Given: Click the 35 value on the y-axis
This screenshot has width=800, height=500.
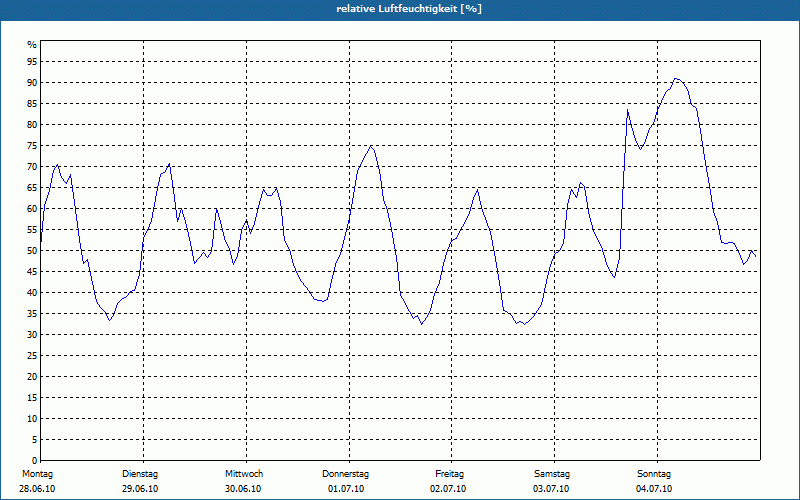Looking at the screenshot, I should tap(32, 314).
